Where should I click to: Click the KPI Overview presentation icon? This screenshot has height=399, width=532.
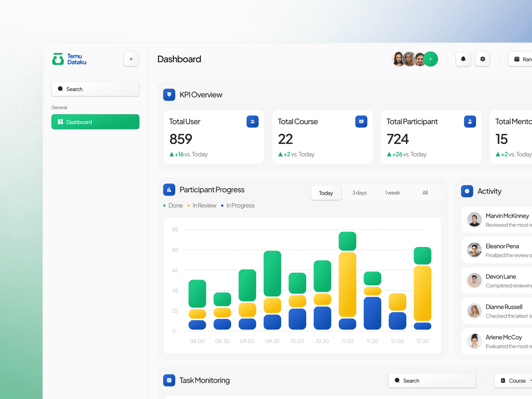tap(169, 95)
